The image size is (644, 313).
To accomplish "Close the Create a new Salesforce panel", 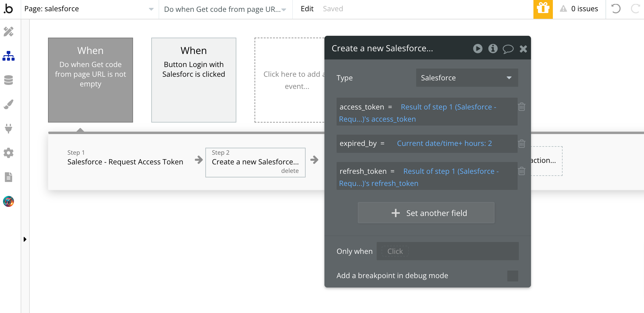I will (x=523, y=49).
